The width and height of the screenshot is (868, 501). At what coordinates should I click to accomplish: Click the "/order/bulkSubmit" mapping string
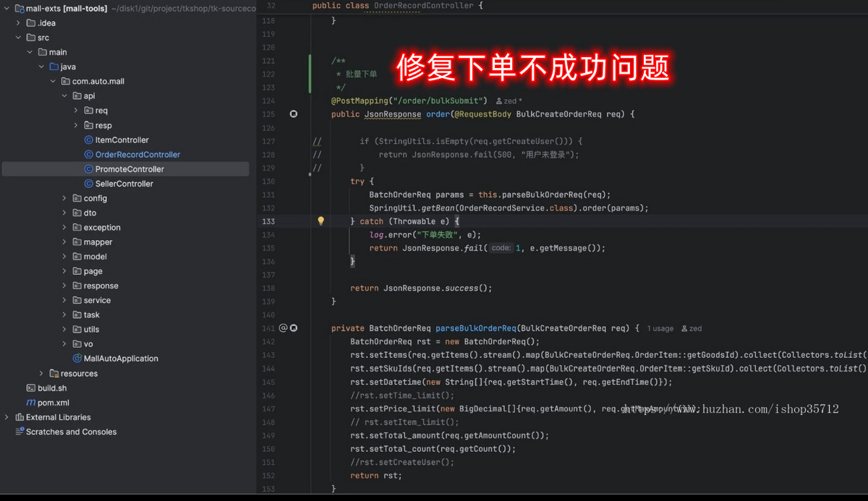click(x=439, y=100)
